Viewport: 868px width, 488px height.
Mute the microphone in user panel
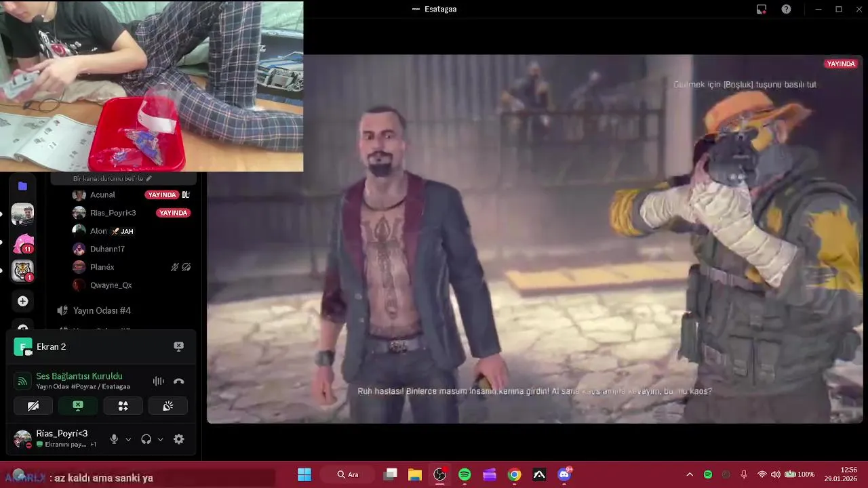pyautogui.click(x=114, y=439)
